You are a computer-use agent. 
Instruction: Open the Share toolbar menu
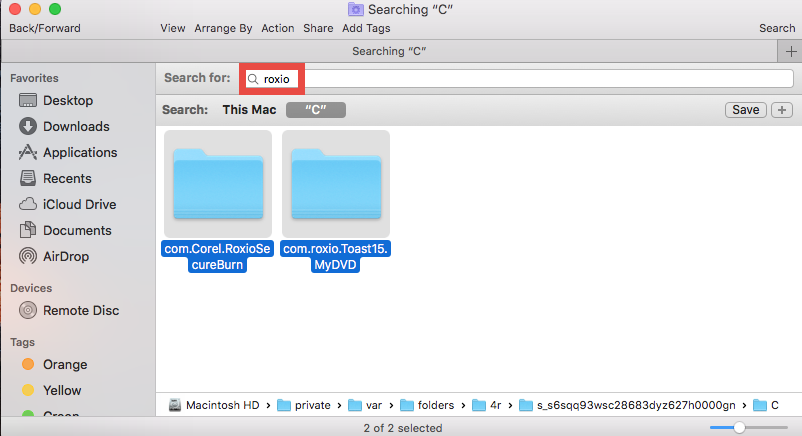(318, 28)
